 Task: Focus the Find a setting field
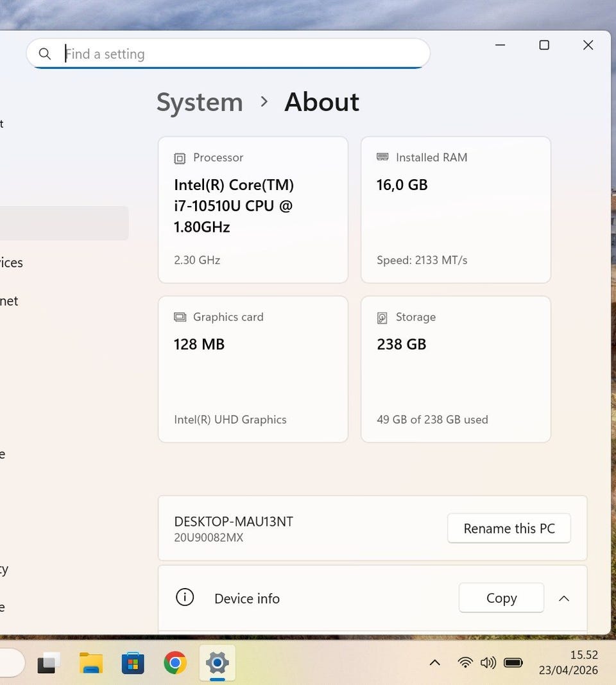pos(244,54)
